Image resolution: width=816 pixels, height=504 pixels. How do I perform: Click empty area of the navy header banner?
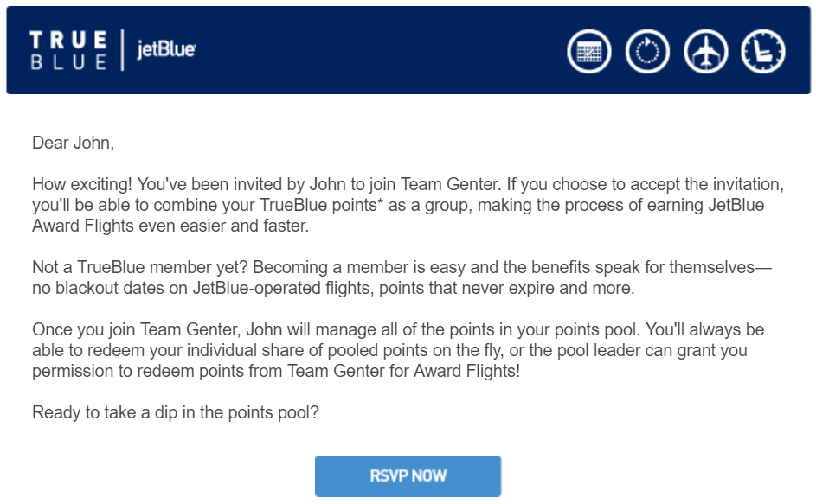click(x=380, y=50)
